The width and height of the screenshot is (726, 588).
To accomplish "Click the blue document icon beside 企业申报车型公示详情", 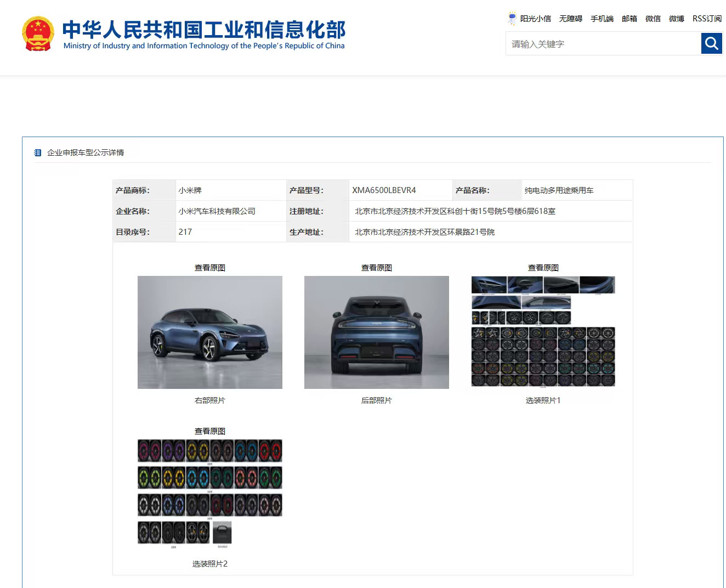I will 37,153.
